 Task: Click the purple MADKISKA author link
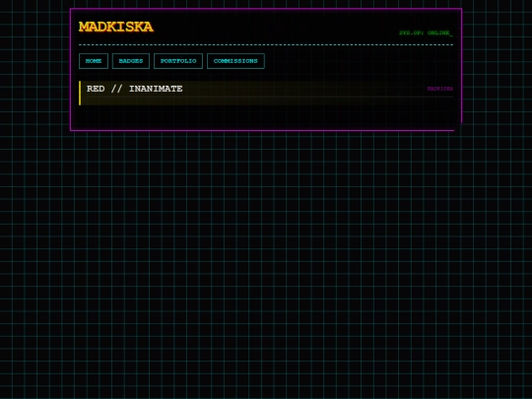[x=439, y=89]
